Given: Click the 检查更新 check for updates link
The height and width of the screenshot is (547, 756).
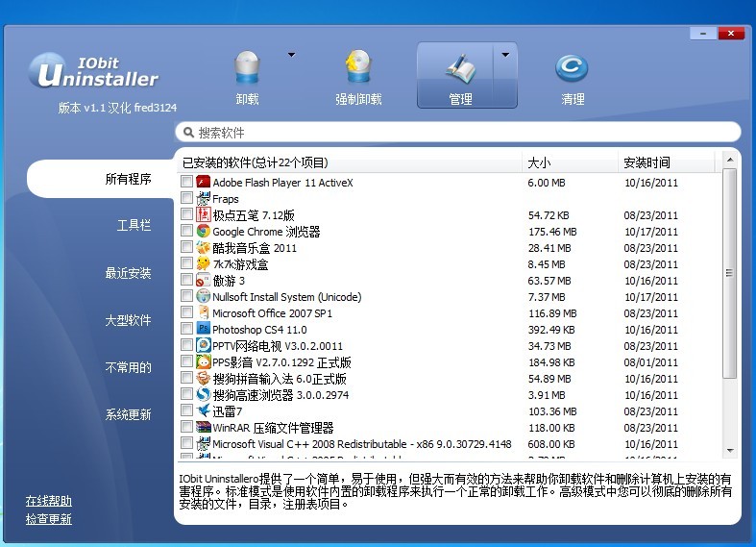Looking at the screenshot, I should coord(49,519).
